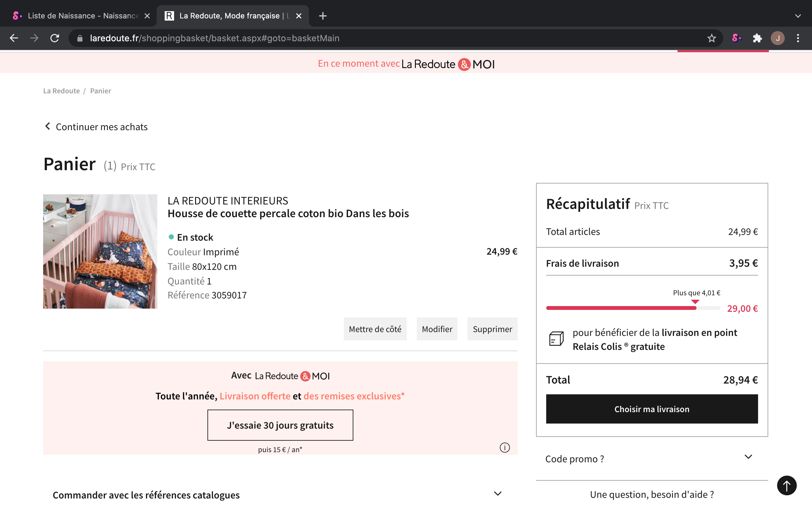Image resolution: width=812 pixels, height=508 pixels.
Task: Click the chevron next to références catalogues
Action: tap(498, 493)
